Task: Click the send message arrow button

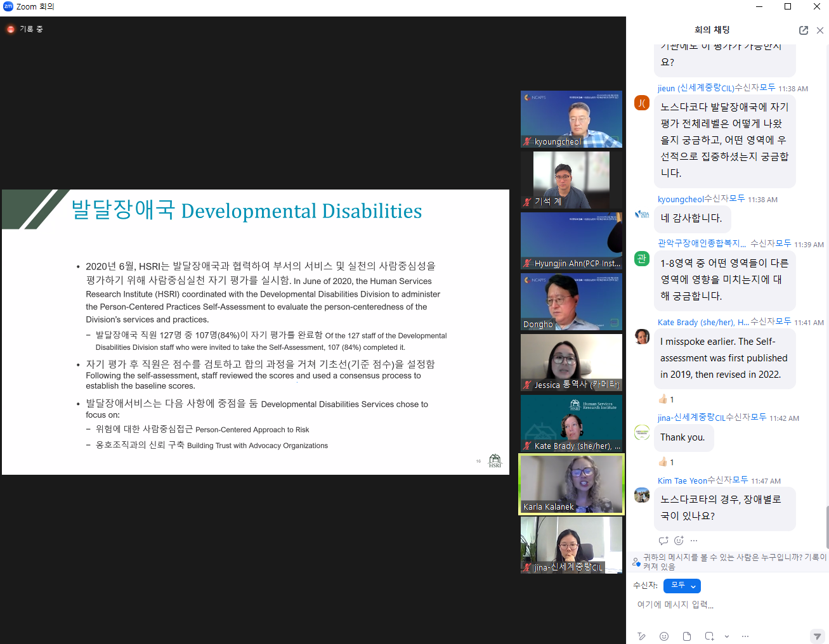Action: click(x=818, y=636)
